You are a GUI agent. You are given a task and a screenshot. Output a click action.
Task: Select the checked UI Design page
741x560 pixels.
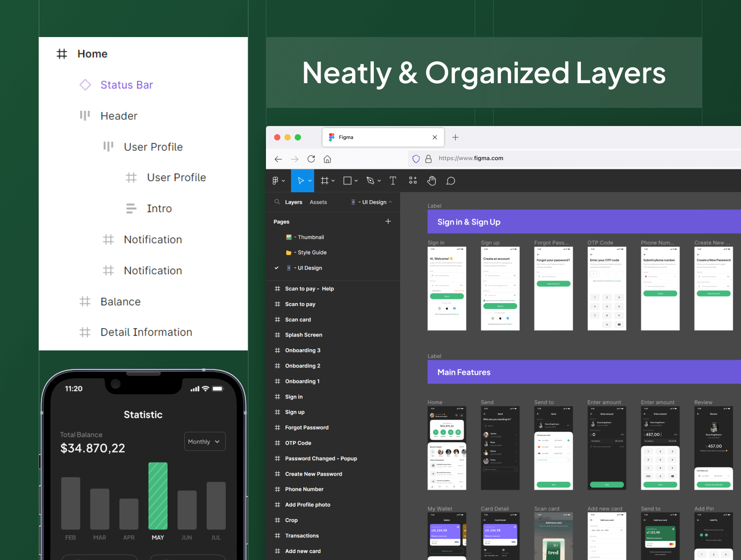coord(310,268)
